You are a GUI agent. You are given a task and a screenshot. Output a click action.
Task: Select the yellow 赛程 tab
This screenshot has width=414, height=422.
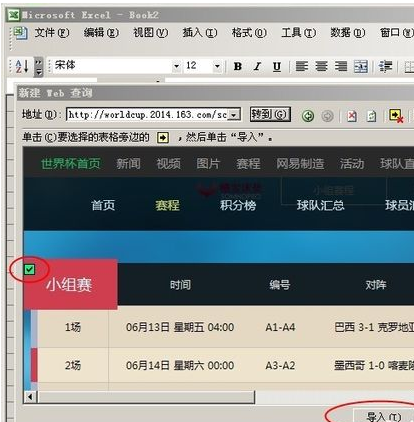coord(167,205)
